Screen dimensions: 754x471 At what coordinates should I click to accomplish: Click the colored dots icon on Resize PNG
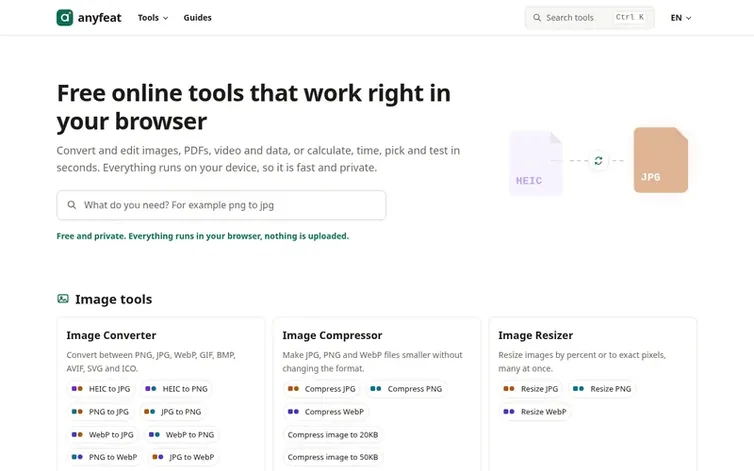click(x=578, y=389)
